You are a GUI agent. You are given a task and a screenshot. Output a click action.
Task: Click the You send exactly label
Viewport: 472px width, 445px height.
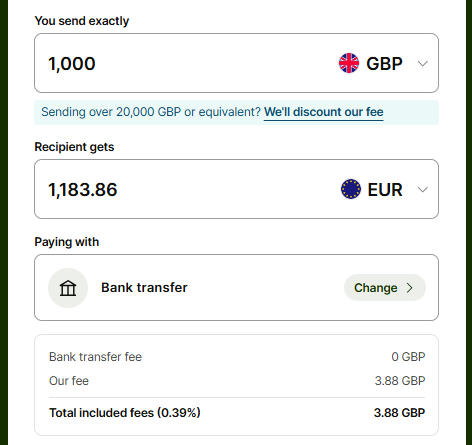[82, 21]
